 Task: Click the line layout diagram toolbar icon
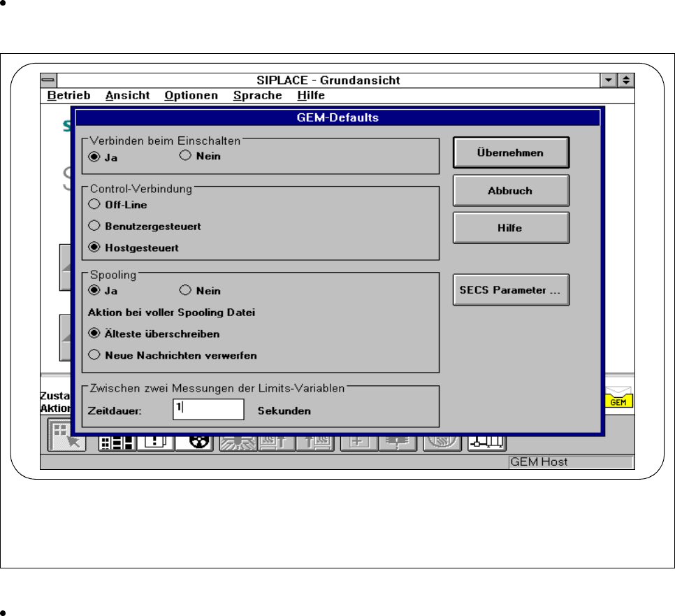point(487,443)
